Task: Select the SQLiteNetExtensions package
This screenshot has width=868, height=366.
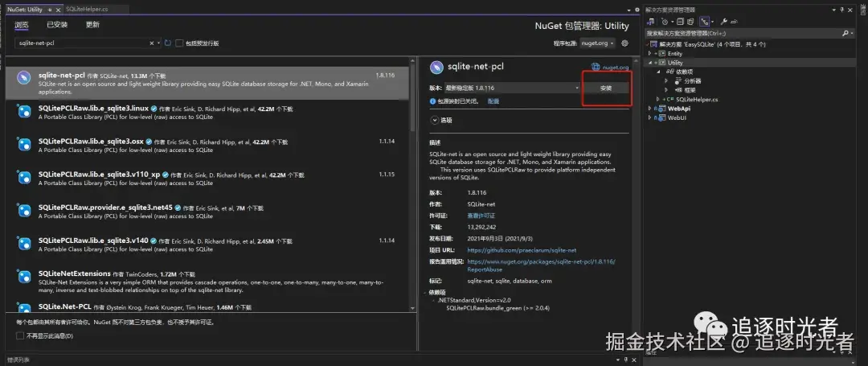Action: pyautogui.click(x=207, y=282)
